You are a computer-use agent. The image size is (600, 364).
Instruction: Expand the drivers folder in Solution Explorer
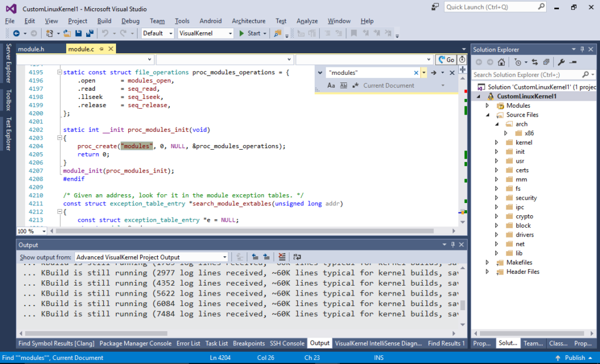coord(497,235)
